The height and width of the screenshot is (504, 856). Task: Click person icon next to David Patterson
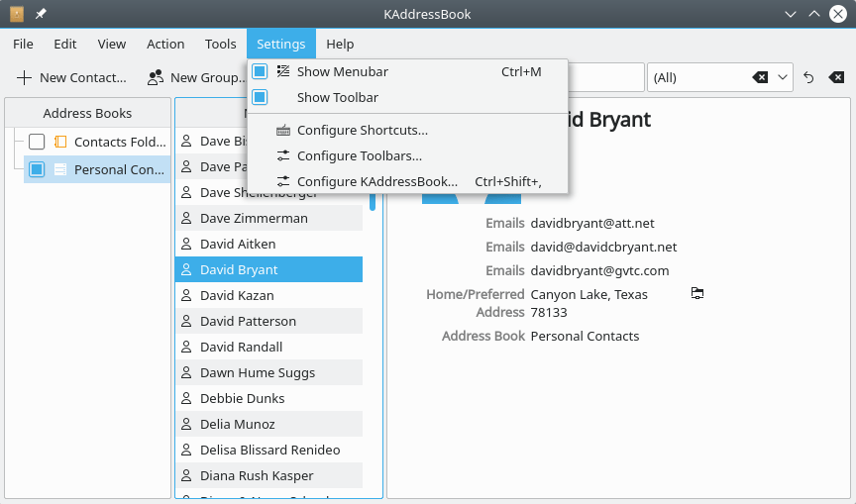186,321
